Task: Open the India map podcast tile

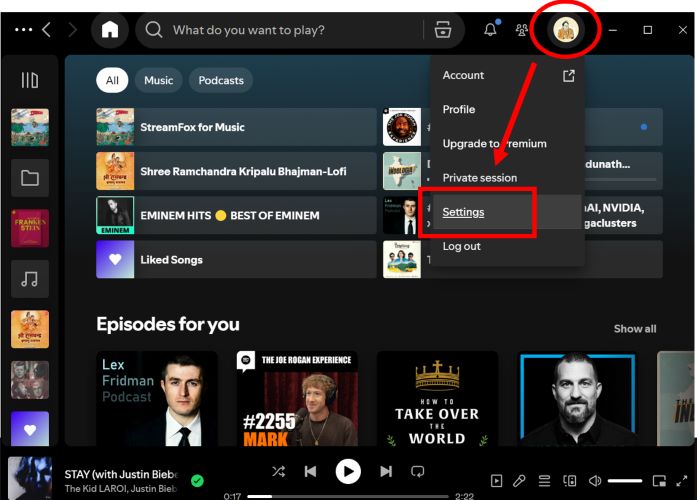Action: point(402,171)
